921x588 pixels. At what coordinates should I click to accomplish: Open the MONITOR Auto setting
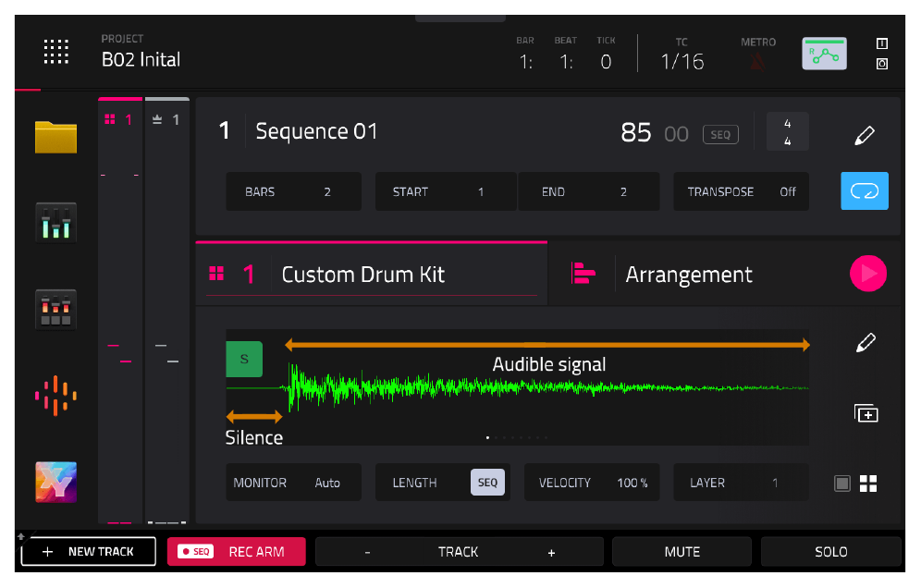click(x=294, y=483)
